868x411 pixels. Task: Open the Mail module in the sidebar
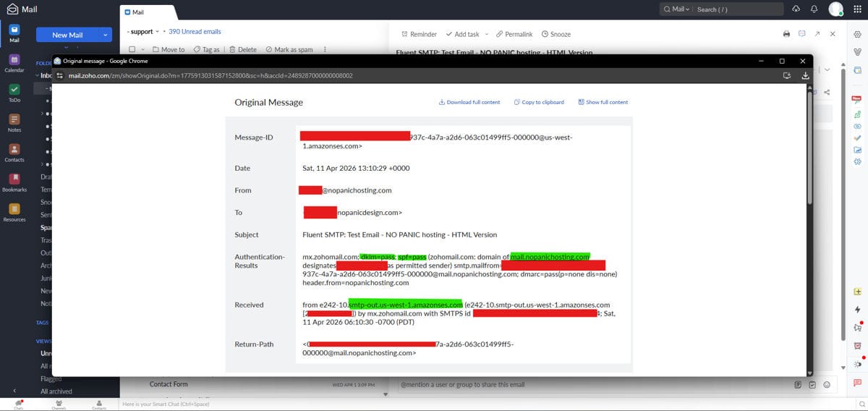coord(14,34)
